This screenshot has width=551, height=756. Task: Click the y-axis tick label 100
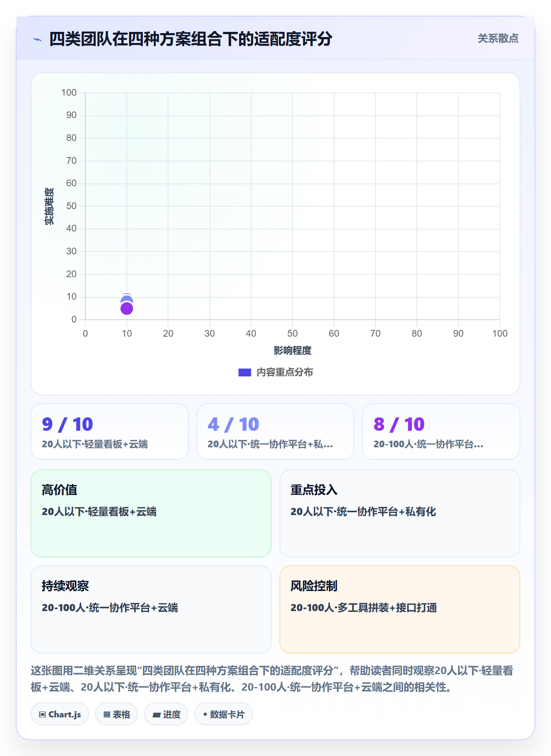coord(69,93)
